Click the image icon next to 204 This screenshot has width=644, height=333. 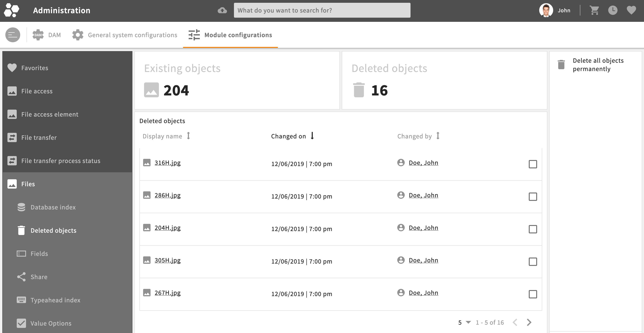[151, 90]
